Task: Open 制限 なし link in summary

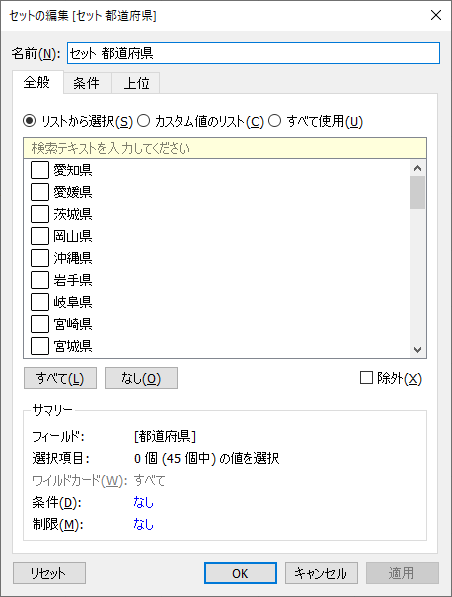Action: [x=144, y=525]
